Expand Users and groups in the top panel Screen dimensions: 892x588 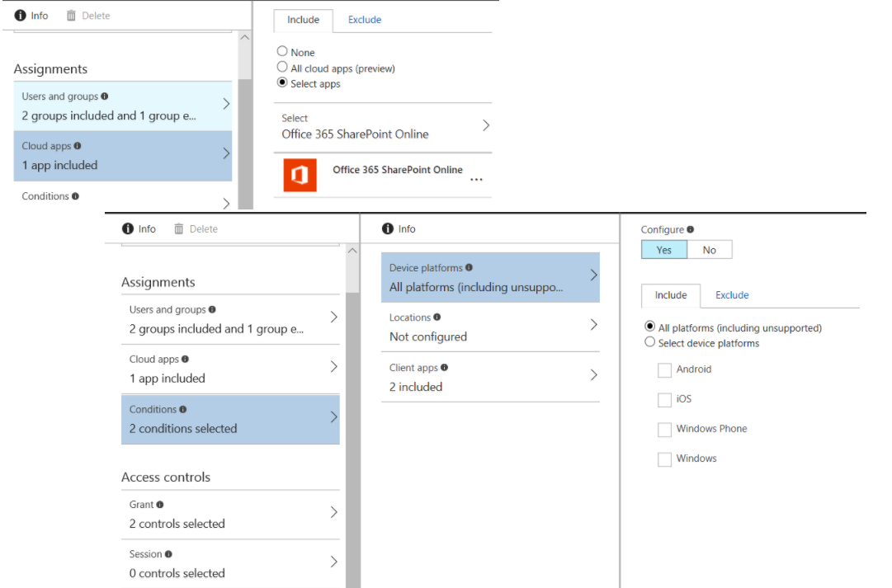123,106
